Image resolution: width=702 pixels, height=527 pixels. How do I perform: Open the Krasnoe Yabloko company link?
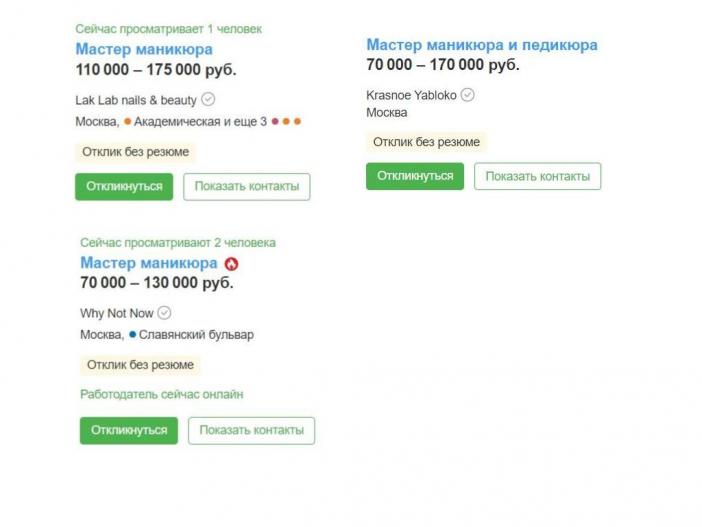[411, 95]
